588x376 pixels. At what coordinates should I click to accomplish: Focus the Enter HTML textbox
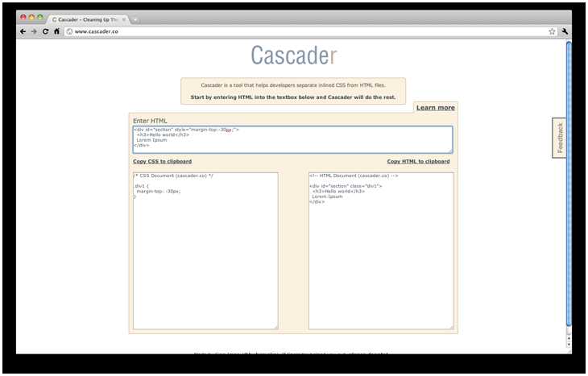tap(292, 139)
